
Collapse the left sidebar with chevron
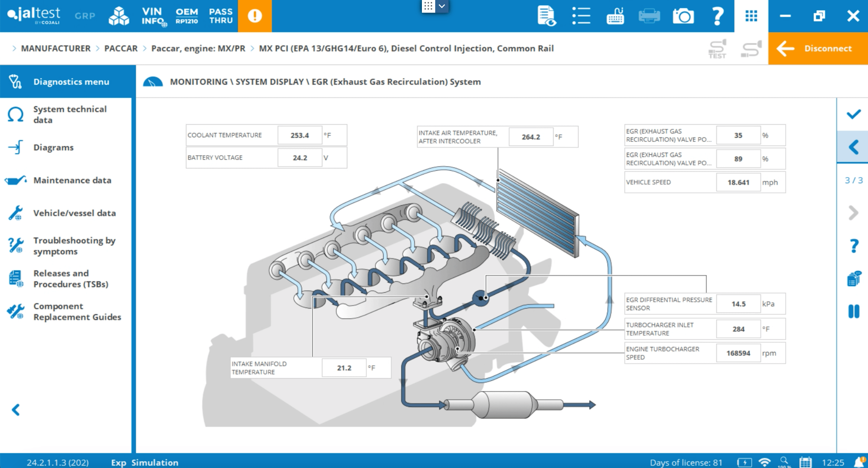[16, 410]
